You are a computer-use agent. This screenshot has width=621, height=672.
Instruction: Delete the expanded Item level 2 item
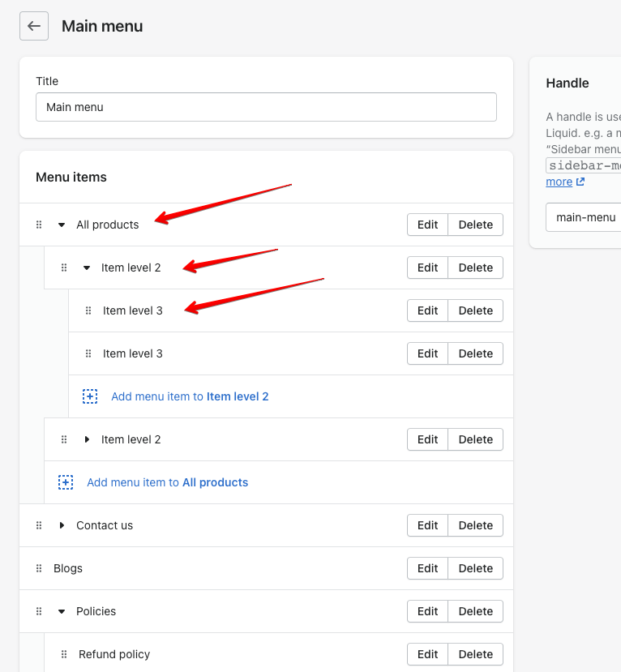(x=475, y=268)
